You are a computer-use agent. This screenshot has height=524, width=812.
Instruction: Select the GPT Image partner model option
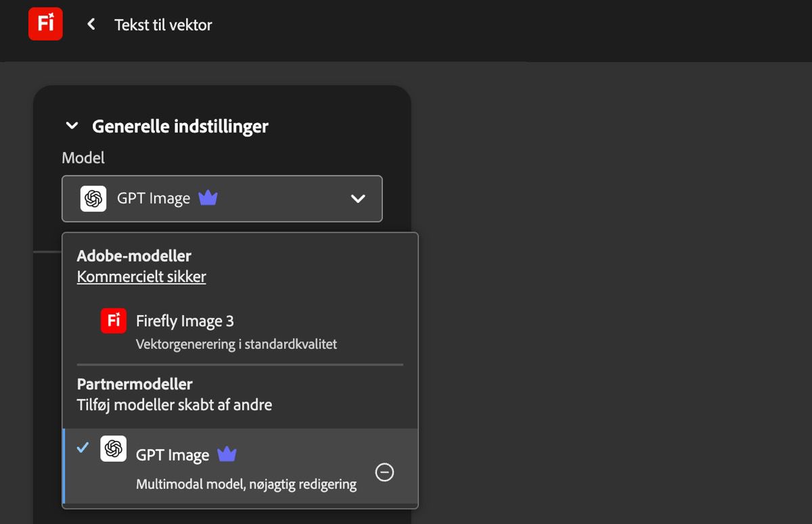tap(240, 467)
